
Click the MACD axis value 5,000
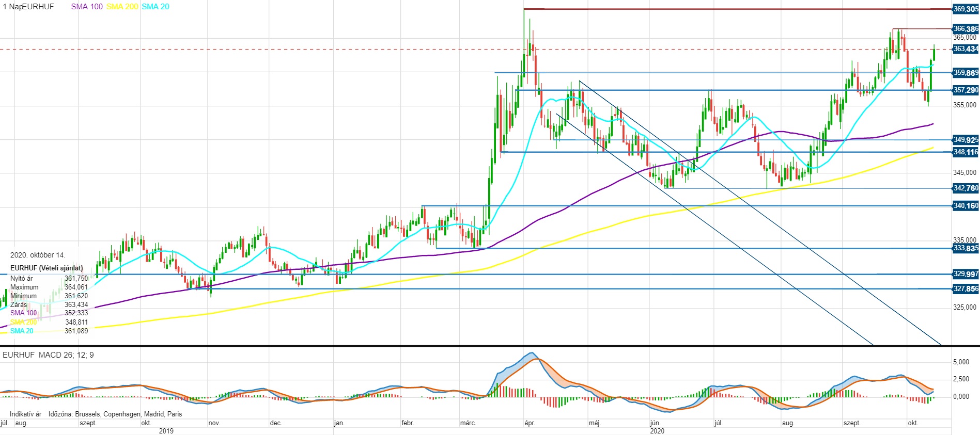961,362
